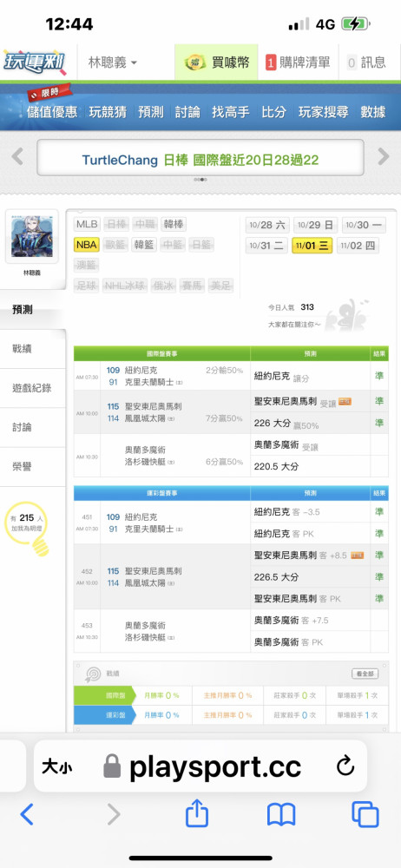This screenshot has width=401, height=868.
Task: Show the previous banner with the left arrow
Action: 17,156
